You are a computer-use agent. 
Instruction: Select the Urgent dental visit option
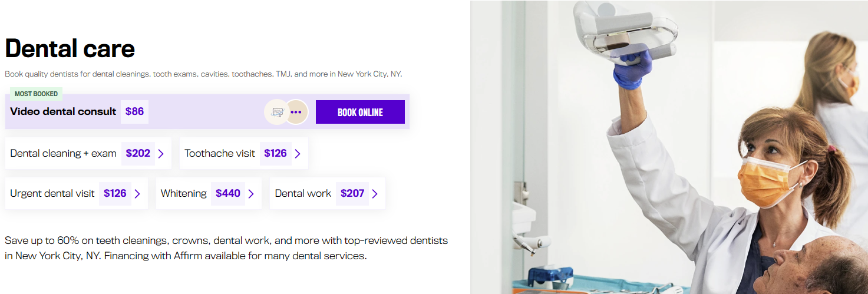point(52,194)
